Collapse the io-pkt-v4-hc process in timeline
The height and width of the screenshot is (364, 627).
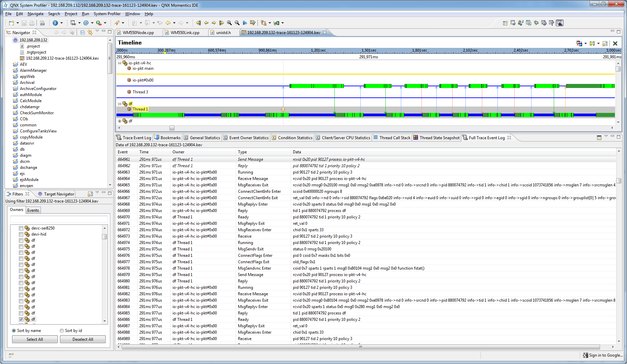pyautogui.click(x=119, y=63)
